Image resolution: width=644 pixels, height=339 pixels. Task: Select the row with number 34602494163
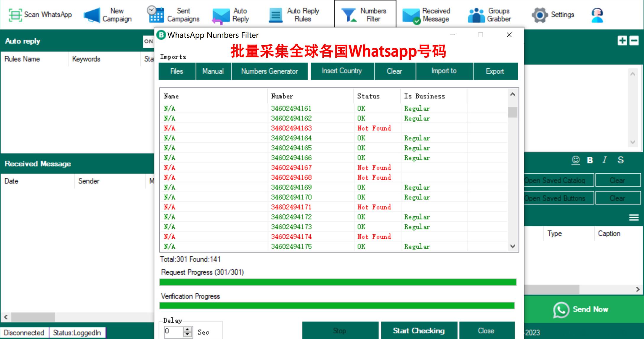(334, 128)
